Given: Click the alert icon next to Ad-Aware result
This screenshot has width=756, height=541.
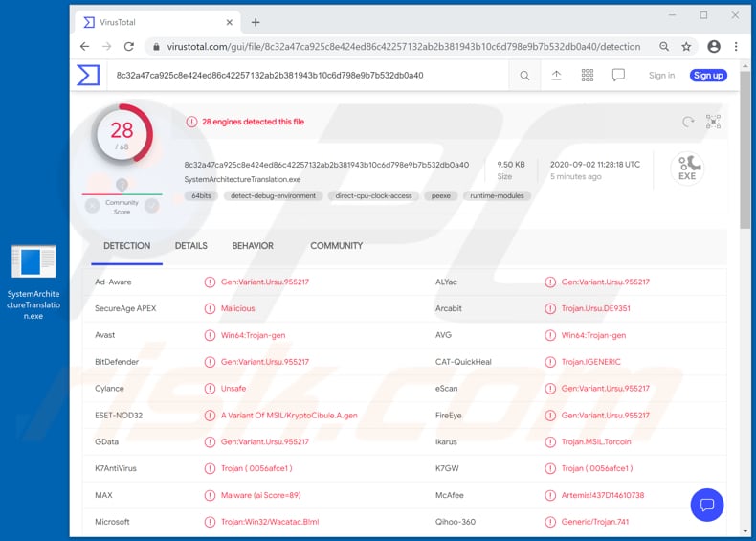Looking at the screenshot, I should 210,282.
